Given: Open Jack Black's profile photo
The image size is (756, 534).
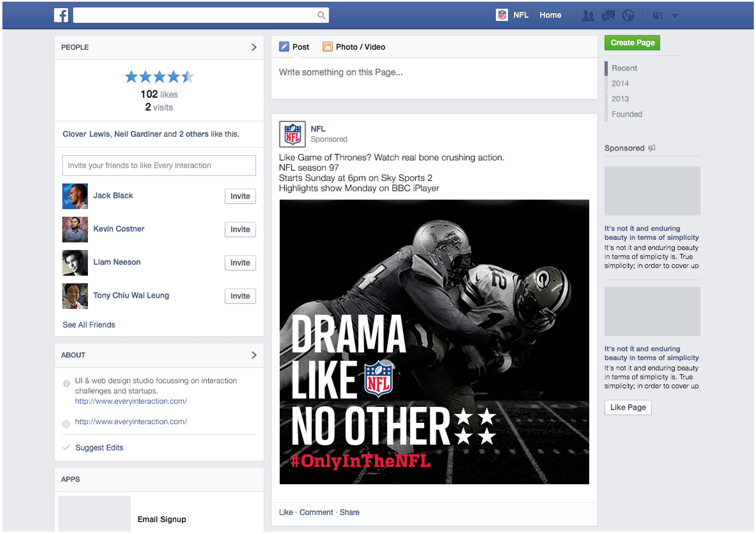Looking at the screenshot, I should [x=75, y=196].
